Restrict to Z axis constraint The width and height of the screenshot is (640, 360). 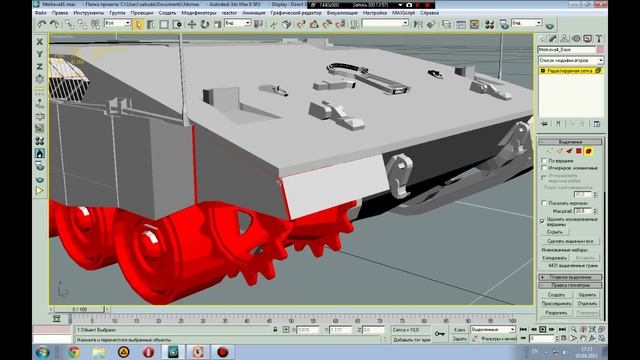tap(40, 66)
